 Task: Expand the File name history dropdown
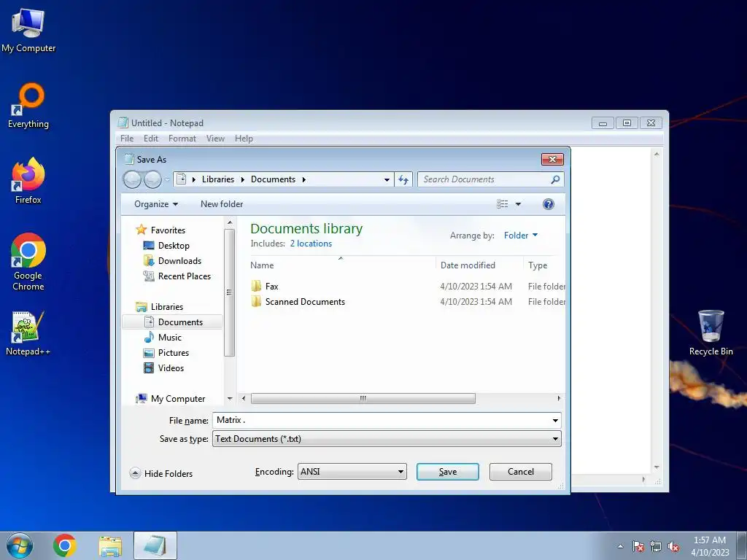[555, 421]
